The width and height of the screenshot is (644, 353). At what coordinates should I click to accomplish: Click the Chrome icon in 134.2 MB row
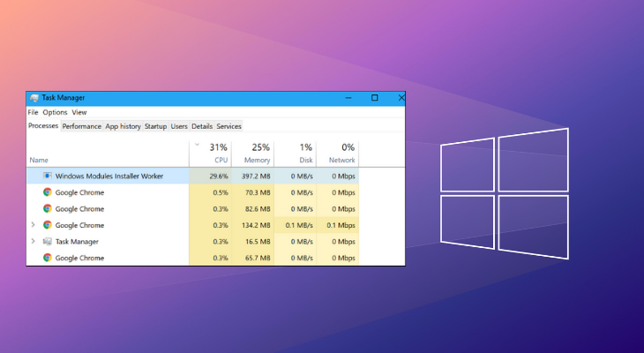48,225
